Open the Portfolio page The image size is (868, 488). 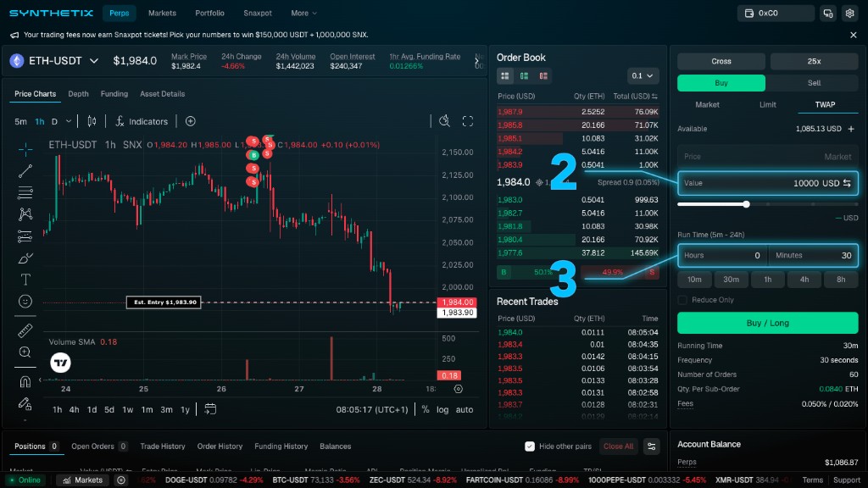[x=210, y=14]
